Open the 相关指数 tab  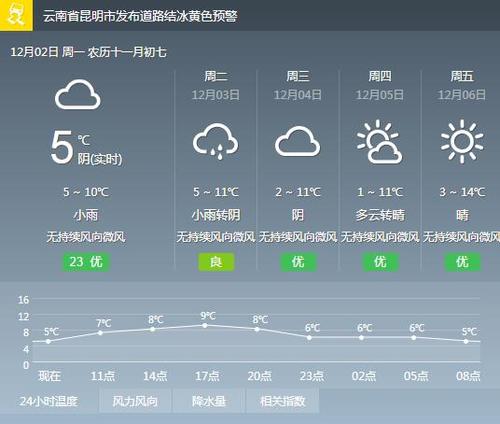[x=282, y=401]
